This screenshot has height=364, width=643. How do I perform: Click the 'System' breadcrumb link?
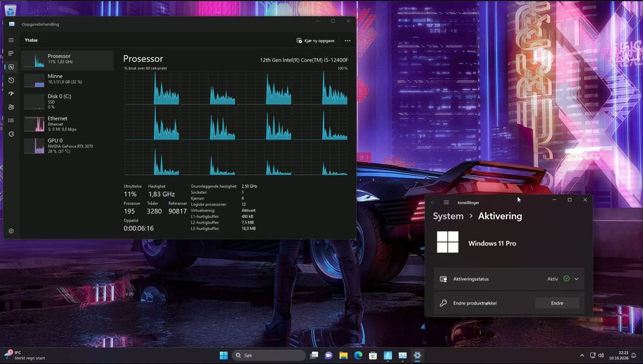(448, 215)
